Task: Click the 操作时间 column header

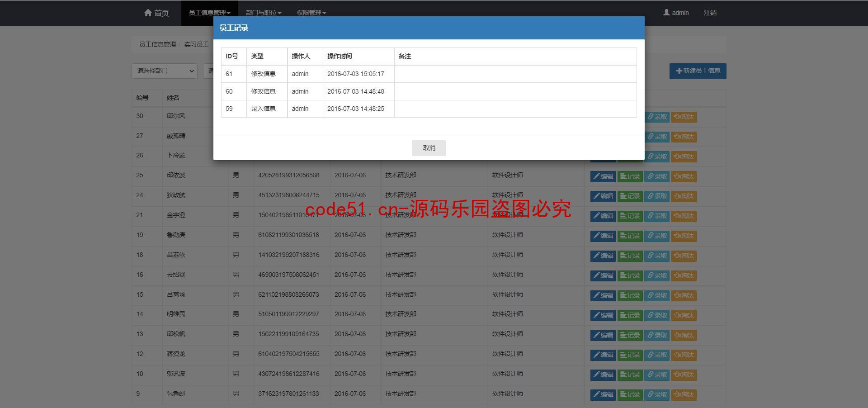Action: [340, 56]
